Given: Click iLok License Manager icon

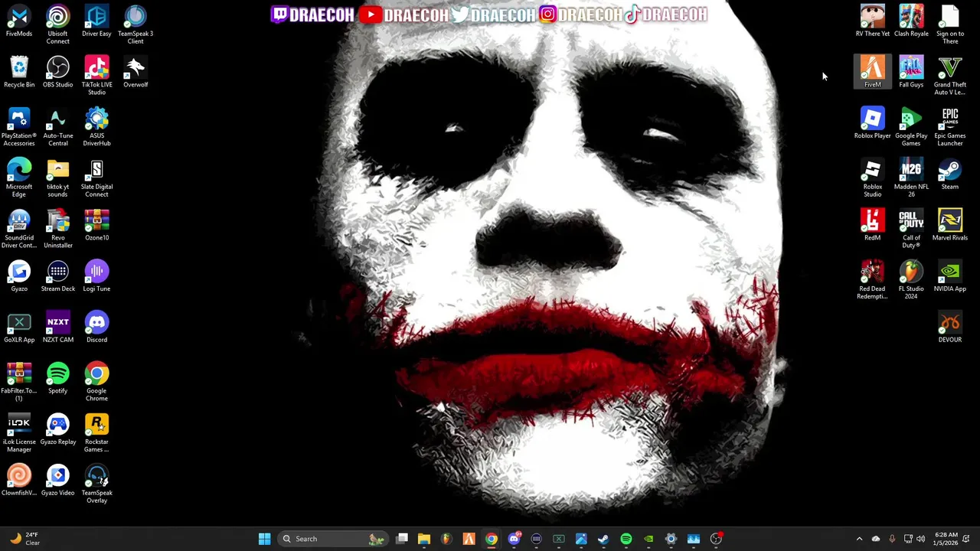Looking at the screenshot, I should 19,433.
